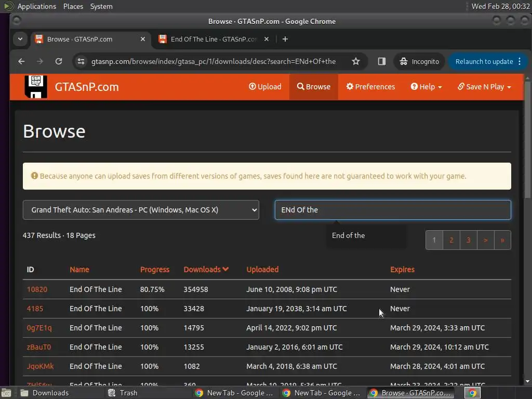Viewport: 532px width, 399px height.
Task: Go to the next results page arrow
Action: (486, 240)
